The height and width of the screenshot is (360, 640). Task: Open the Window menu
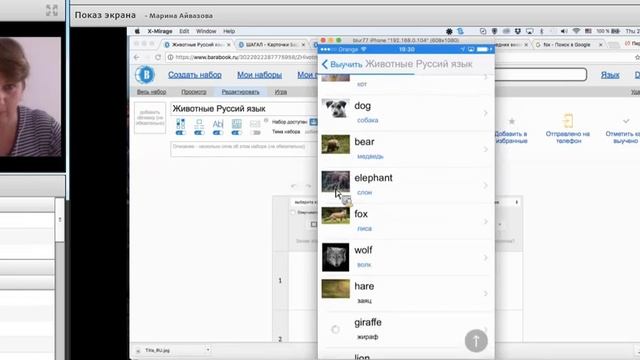206,31
